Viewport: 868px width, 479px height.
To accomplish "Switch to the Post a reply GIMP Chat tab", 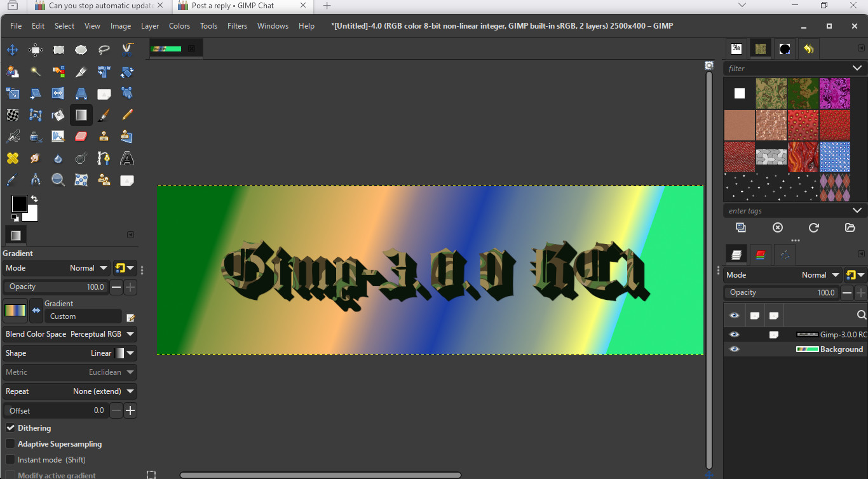I will (241, 6).
